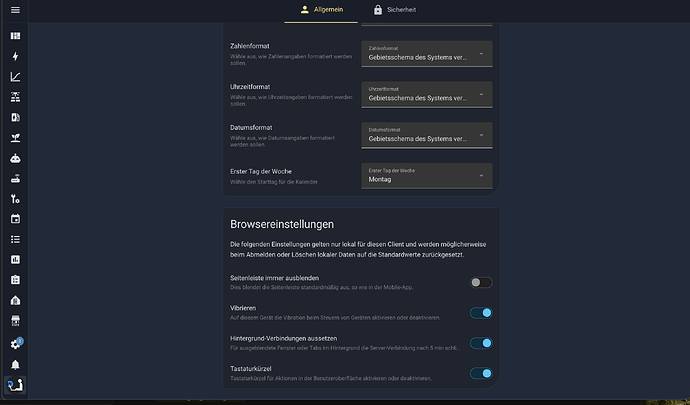Image resolution: width=690 pixels, height=405 pixels.
Task: Expand the Datumsformat dropdown
Action: (426, 135)
